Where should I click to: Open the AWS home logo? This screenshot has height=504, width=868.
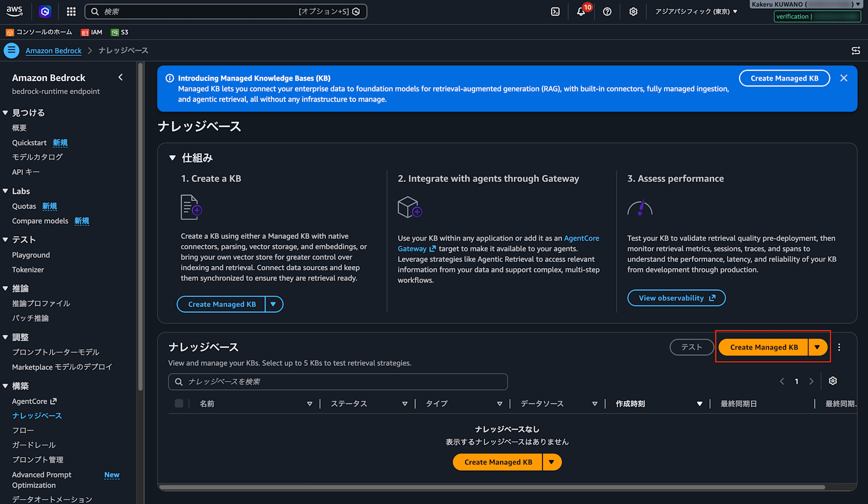[14, 11]
